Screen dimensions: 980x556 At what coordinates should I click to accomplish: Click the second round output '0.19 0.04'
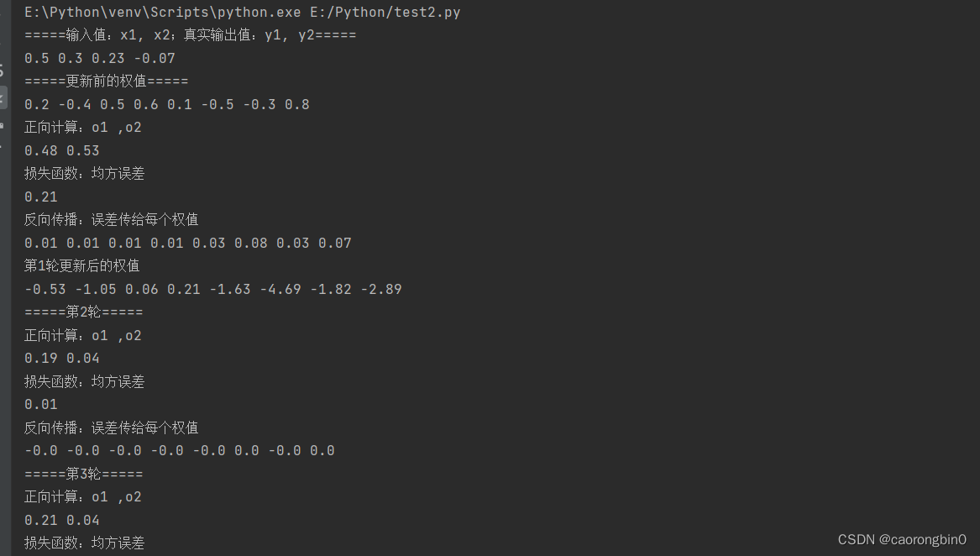click(62, 359)
